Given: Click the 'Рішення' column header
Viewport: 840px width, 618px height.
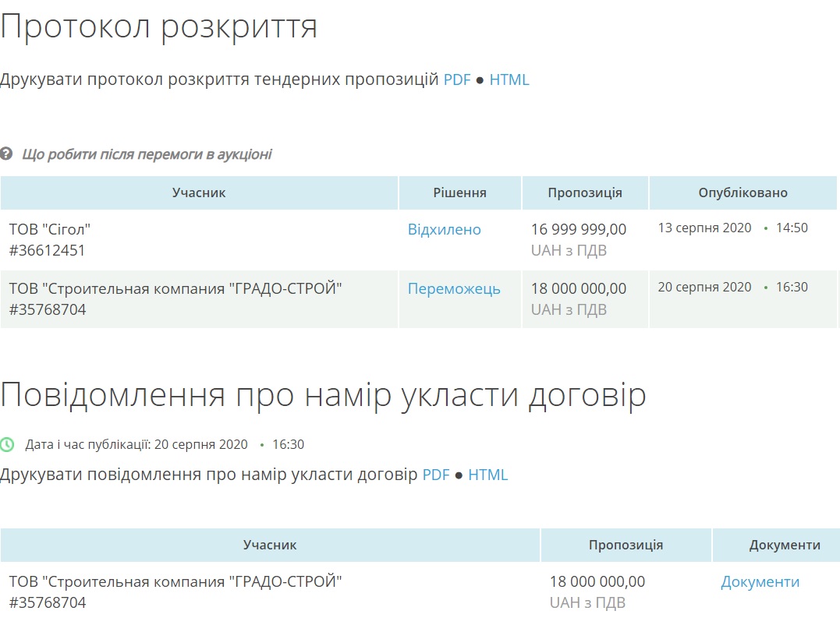Looking at the screenshot, I should [459, 192].
